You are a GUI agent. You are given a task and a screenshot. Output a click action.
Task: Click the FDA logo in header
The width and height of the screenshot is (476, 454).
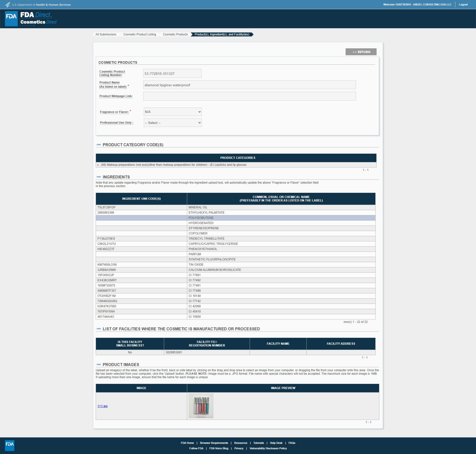tap(11, 18)
